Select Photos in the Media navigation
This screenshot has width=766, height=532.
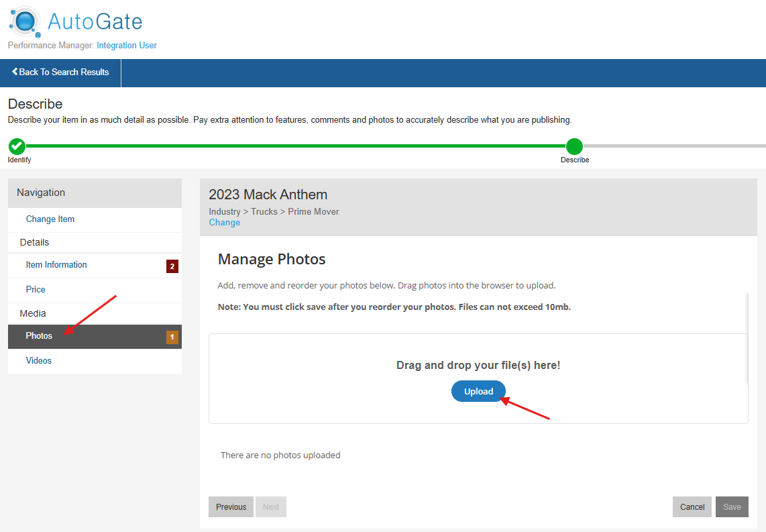(39, 336)
